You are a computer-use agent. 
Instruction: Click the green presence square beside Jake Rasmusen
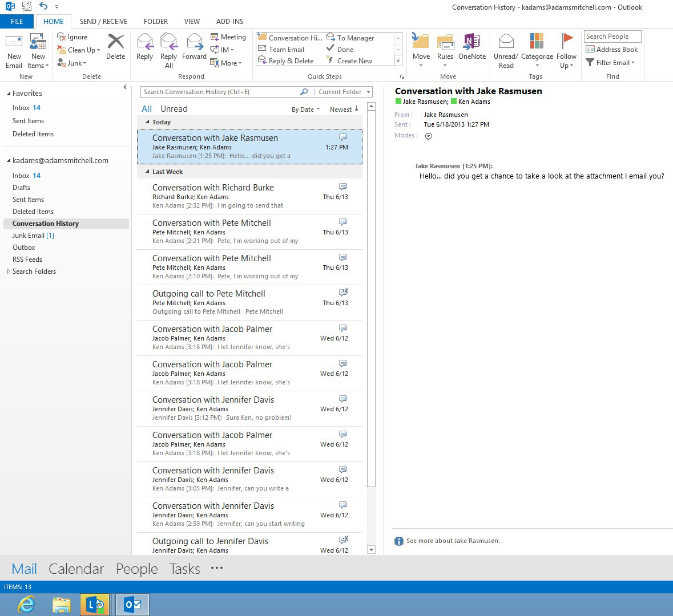pyautogui.click(x=398, y=101)
